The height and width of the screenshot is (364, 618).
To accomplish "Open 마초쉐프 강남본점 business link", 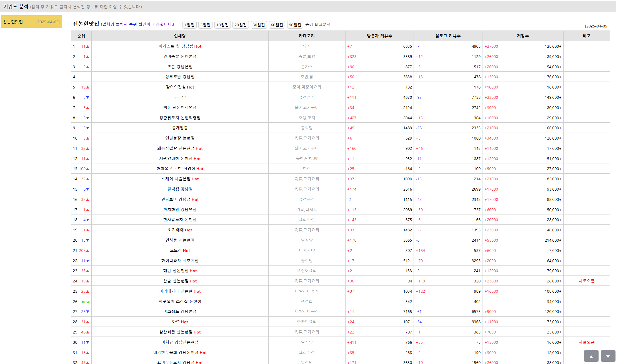I will [180, 312].
